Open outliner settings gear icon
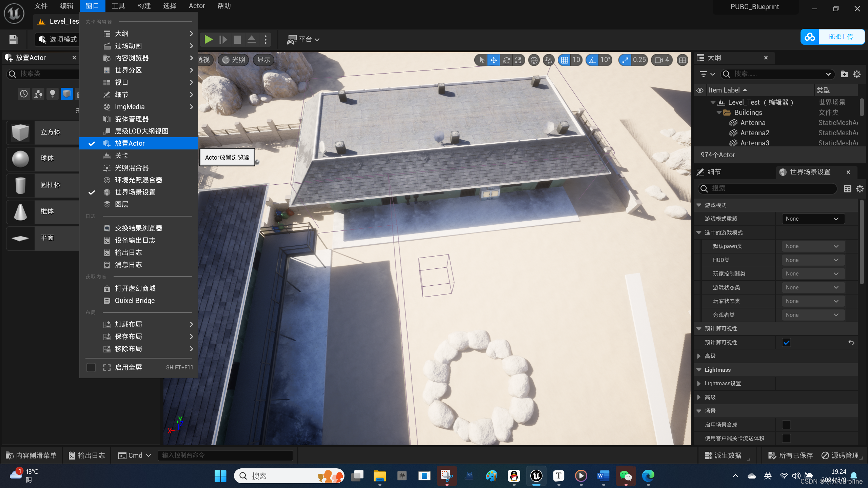 pyautogui.click(x=857, y=74)
